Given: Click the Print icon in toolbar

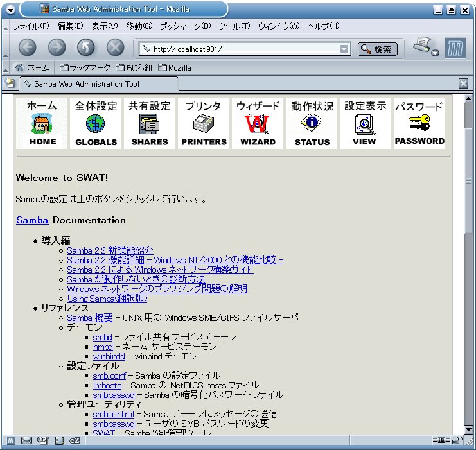Looking at the screenshot, I should click(422, 46).
